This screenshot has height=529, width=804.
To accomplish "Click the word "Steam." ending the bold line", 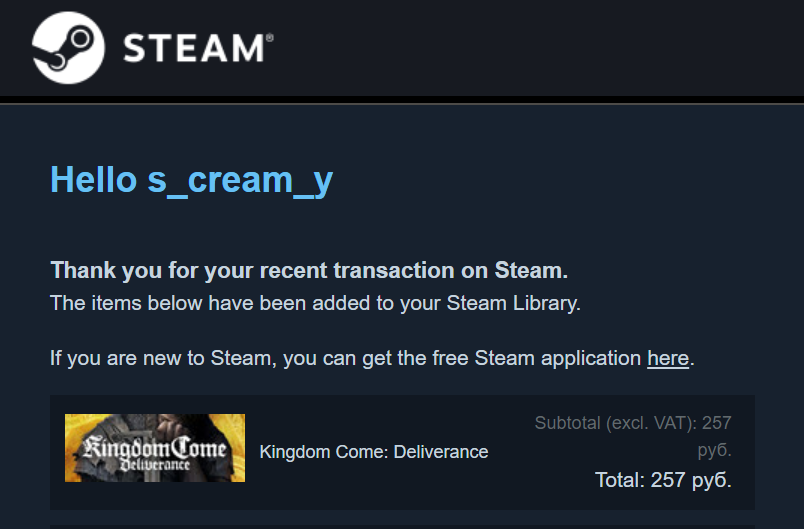I will pyautogui.click(x=531, y=270).
